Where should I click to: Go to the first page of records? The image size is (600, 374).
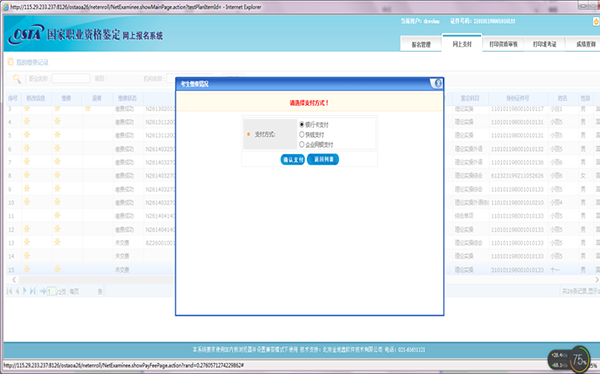9,291
